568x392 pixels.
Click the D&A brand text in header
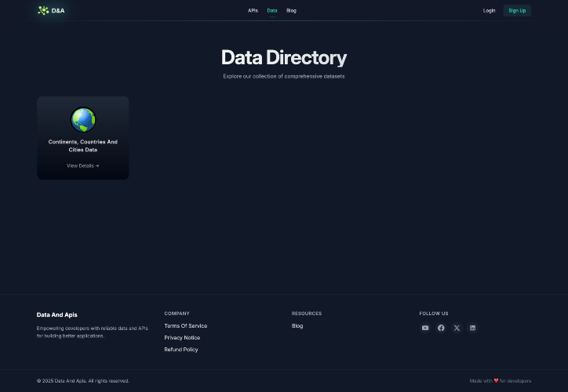(x=58, y=10)
